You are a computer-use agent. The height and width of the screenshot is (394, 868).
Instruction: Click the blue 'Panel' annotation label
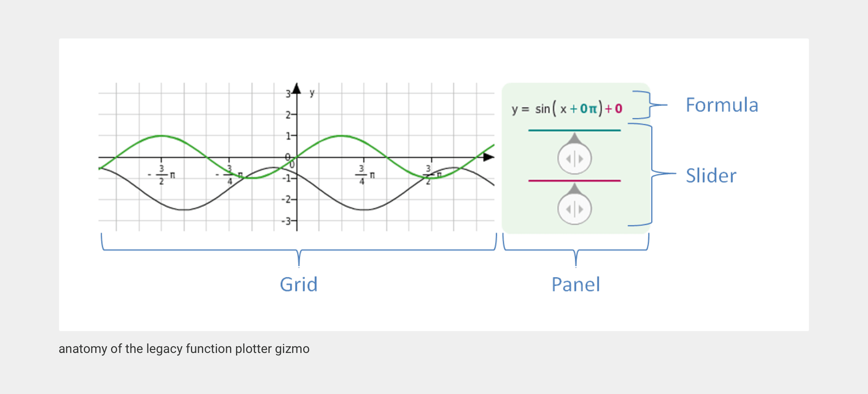pos(576,284)
